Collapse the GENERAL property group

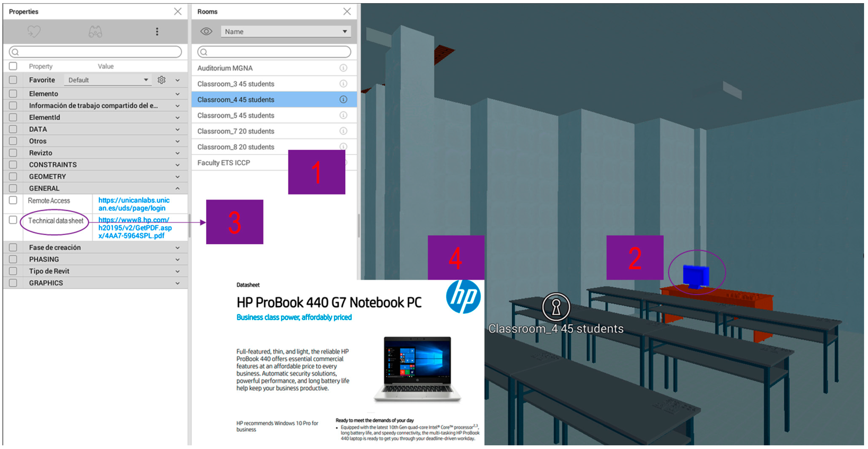pyautogui.click(x=178, y=188)
